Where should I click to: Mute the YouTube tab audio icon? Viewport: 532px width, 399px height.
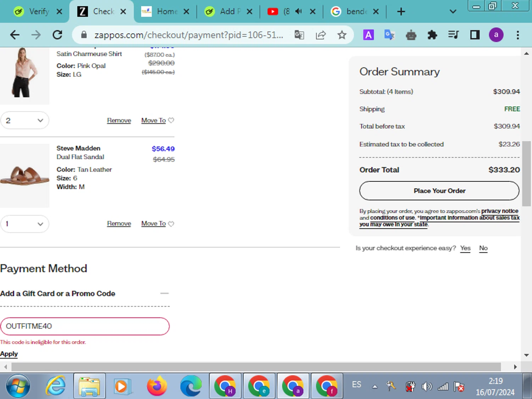point(299,11)
